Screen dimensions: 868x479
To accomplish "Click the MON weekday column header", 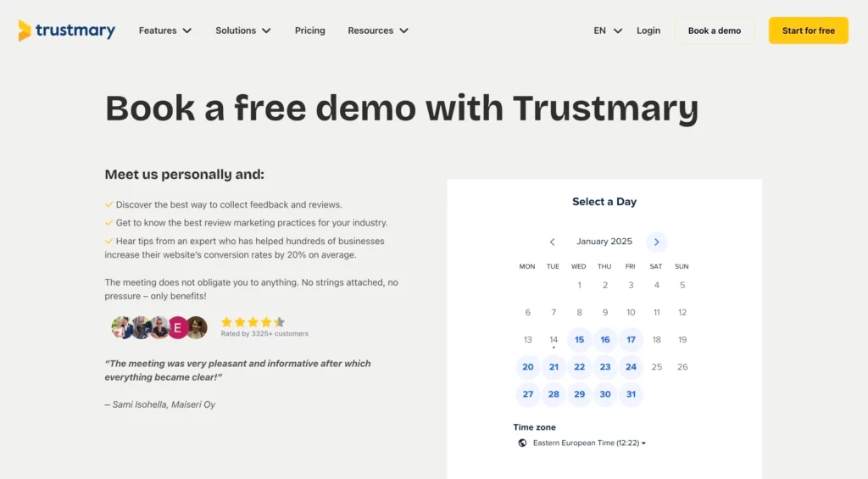I will [527, 266].
